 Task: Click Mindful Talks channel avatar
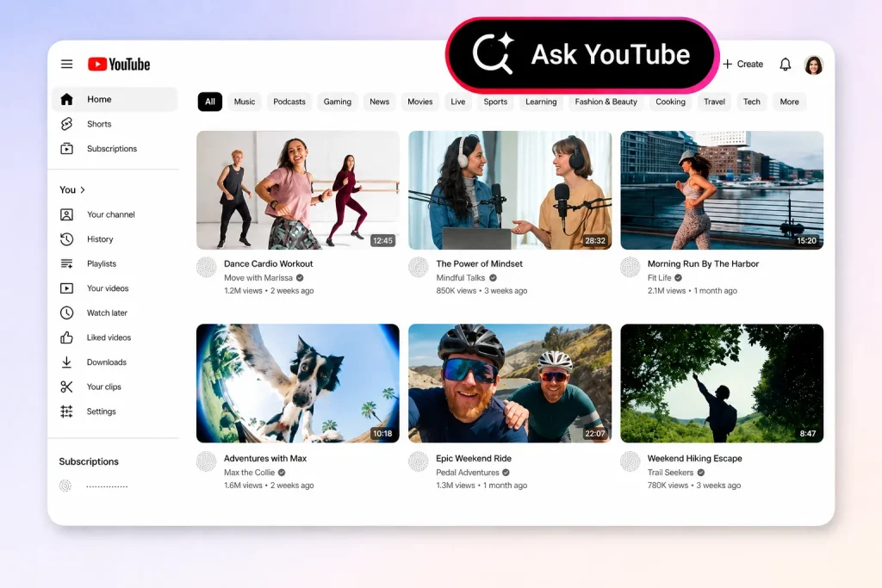point(419,267)
